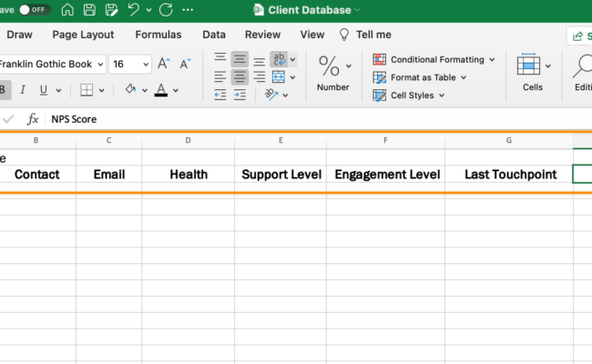Click the Home icon in title bar
Screen dimensions: 592x364
[67, 10]
